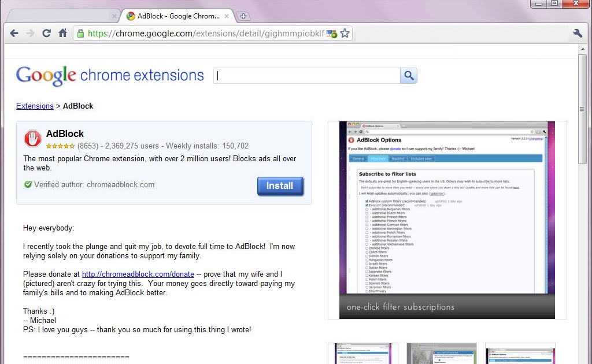Click the scrollbar up arrow
The width and height of the screenshot is (592, 364).
point(582,49)
